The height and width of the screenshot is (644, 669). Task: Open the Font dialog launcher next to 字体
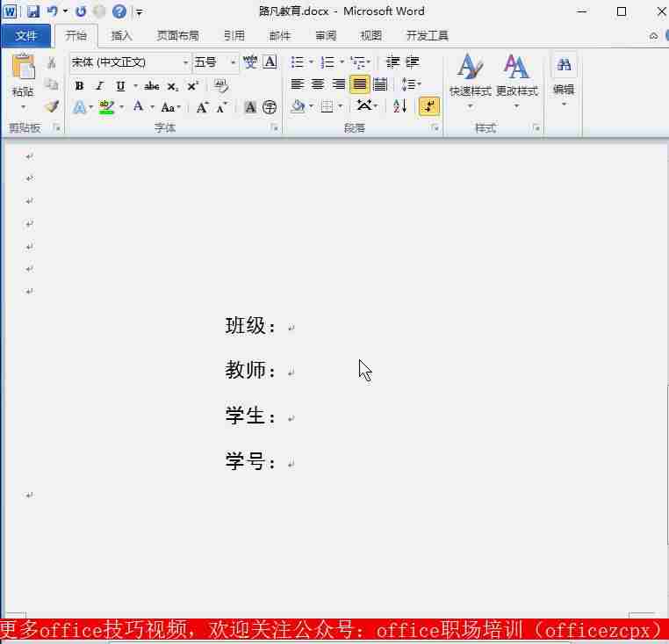pos(274,127)
